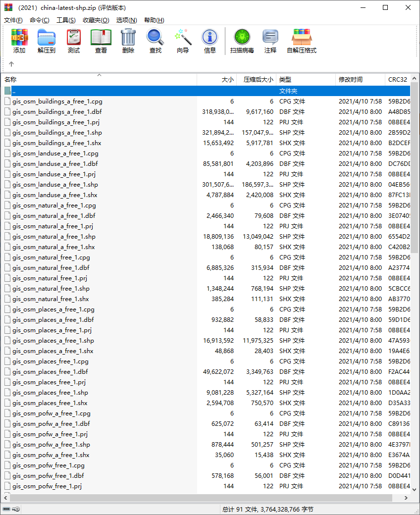Select gis_osm_landuse_a_free_1.shx file

point(206,195)
